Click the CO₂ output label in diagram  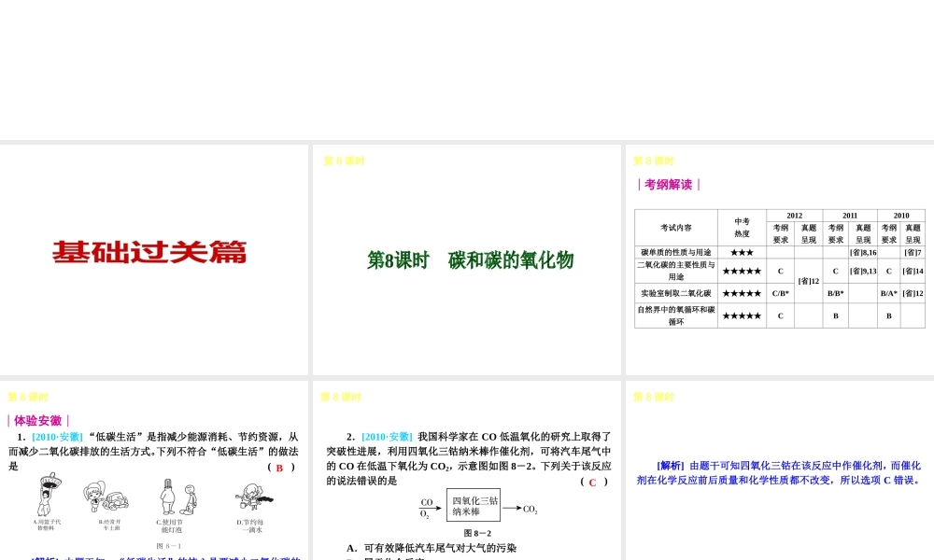tap(531, 510)
